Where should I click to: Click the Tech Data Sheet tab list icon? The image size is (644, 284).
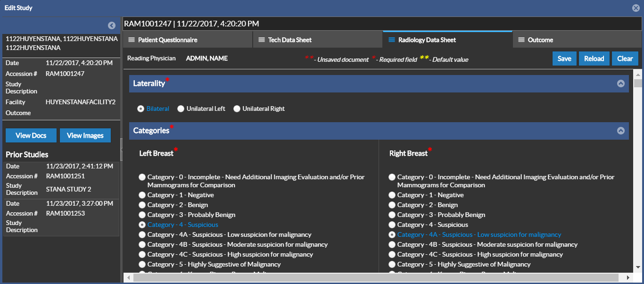pos(262,40)
